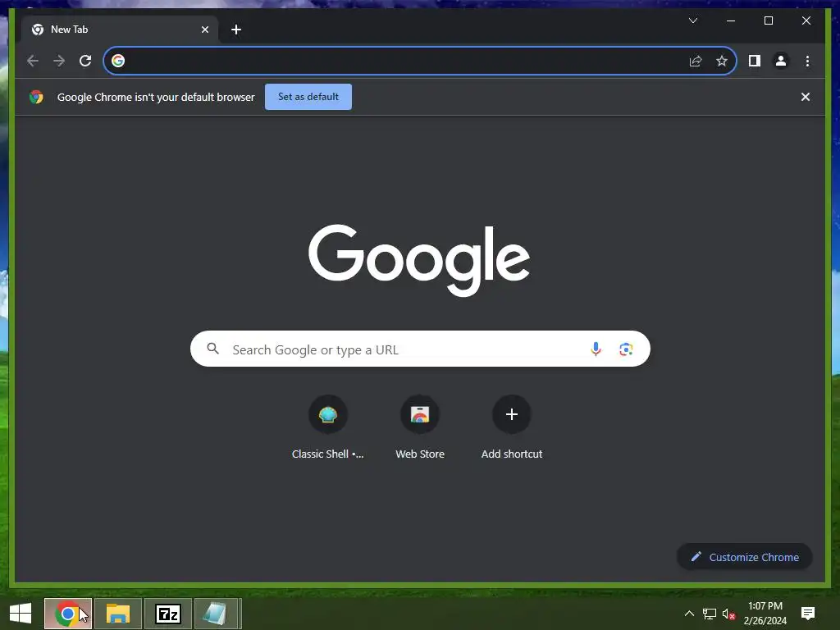
Task: Show hidden system tray icons
Action: (689, 614)
